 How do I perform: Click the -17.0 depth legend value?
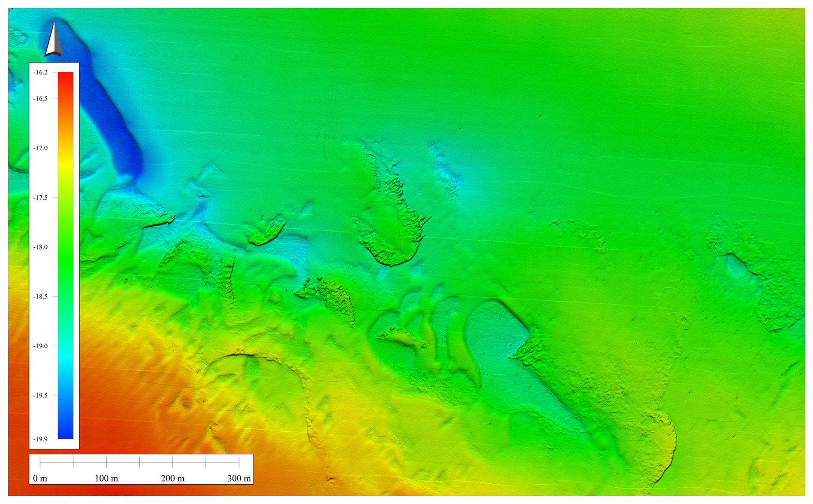tap(40, 148)
